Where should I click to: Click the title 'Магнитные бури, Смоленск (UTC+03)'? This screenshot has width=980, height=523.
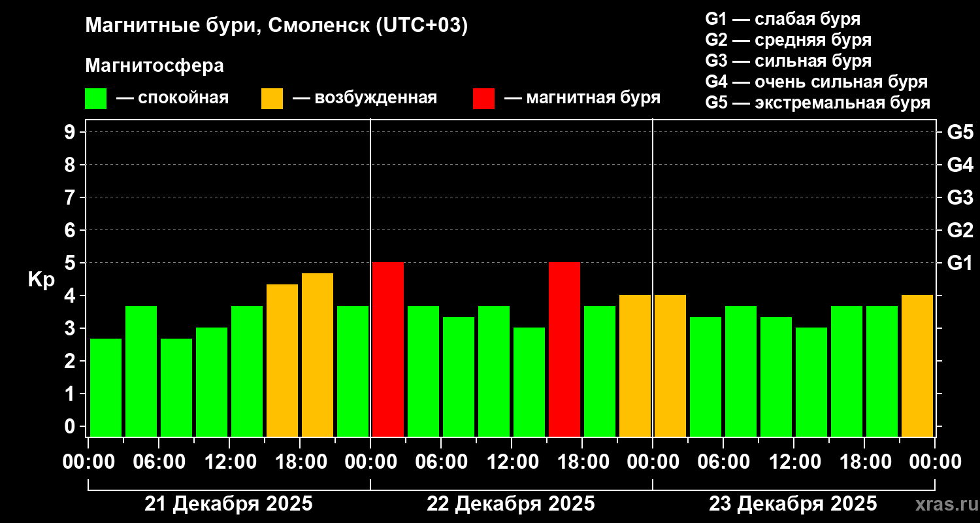[277, 26]
